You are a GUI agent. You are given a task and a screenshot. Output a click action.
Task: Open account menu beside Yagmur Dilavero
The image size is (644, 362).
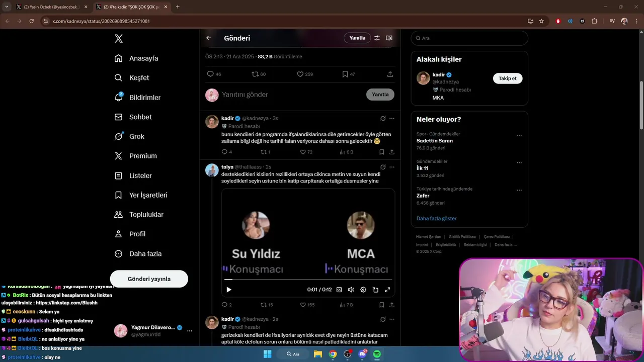pos(190,331)
